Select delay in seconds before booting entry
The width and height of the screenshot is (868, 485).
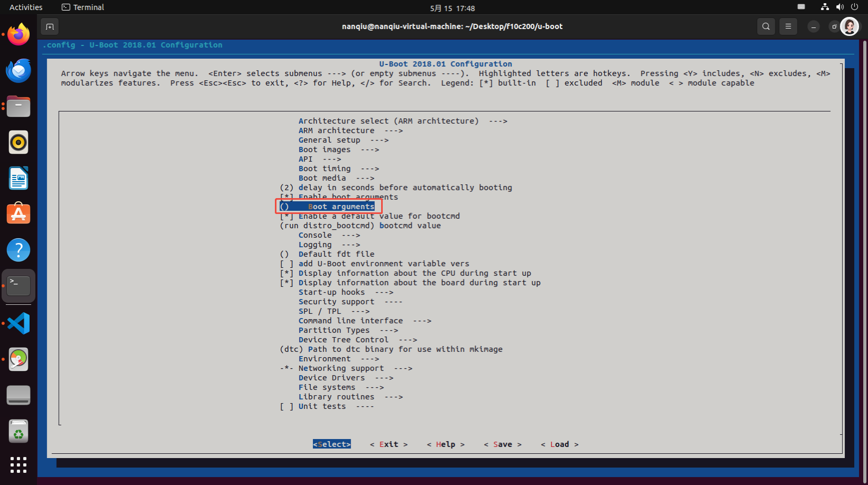pyautogui.click(x=396, y=188)
